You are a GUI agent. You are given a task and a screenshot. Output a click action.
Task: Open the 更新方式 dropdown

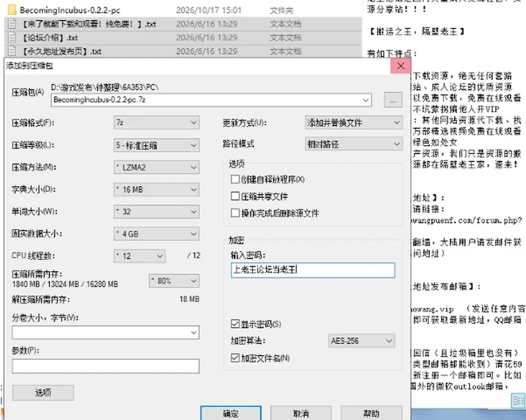(354, 123)
